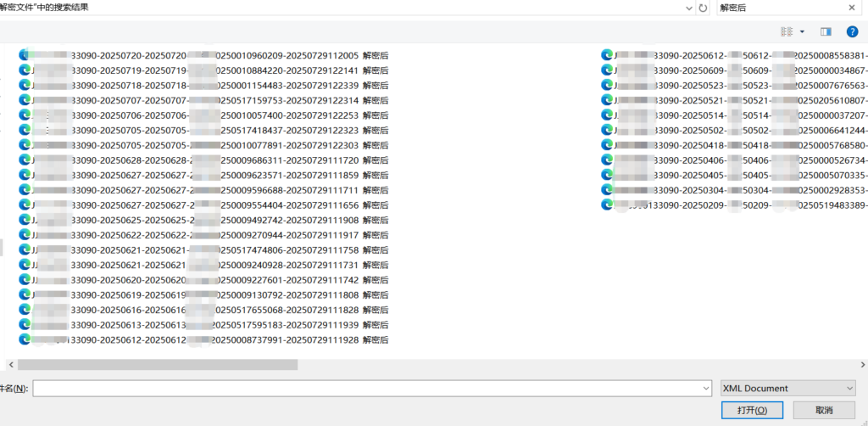This screenshot has width=868, height=426.
Task: Click the 取消 button
Action: pyautogui.click(x=823, y=410)
